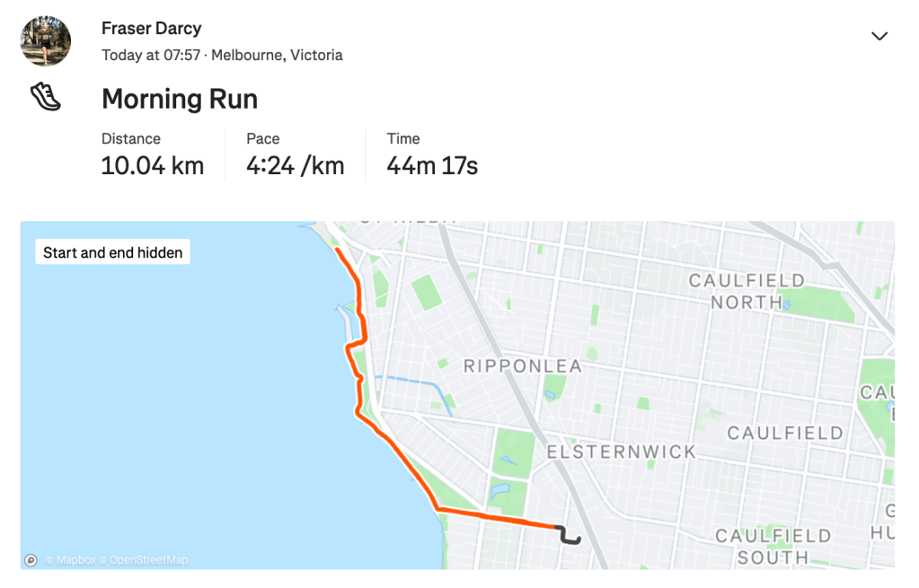The width and height of the screenshot is (919, 588).
Task: Select the 4:24 /km pace stat
Action: [295, 166]
